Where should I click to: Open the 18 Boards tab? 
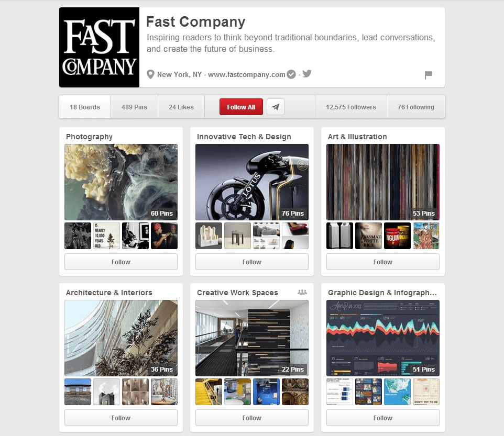pyautogui.click(x=85, y=107)
